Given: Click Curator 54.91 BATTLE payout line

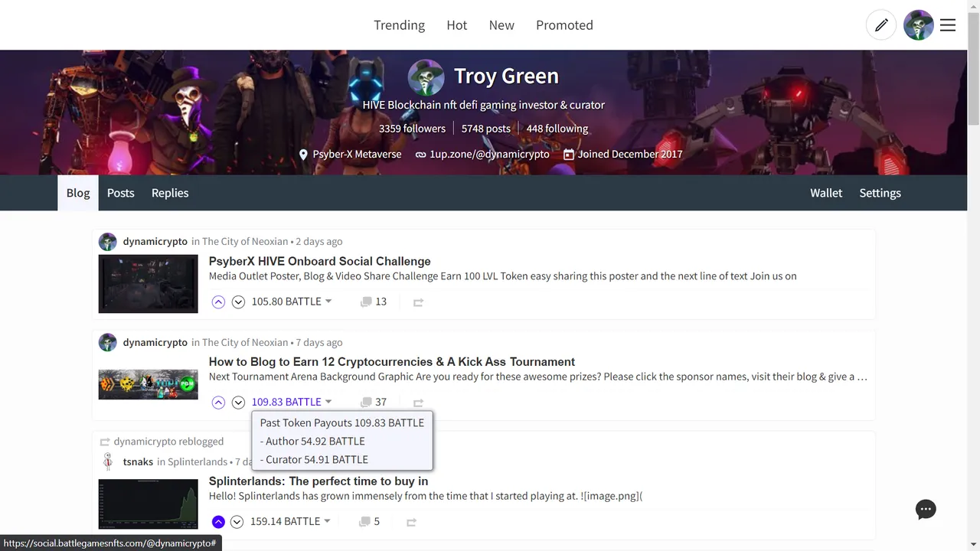Looking at the screenshot, I should coord(314,459).
